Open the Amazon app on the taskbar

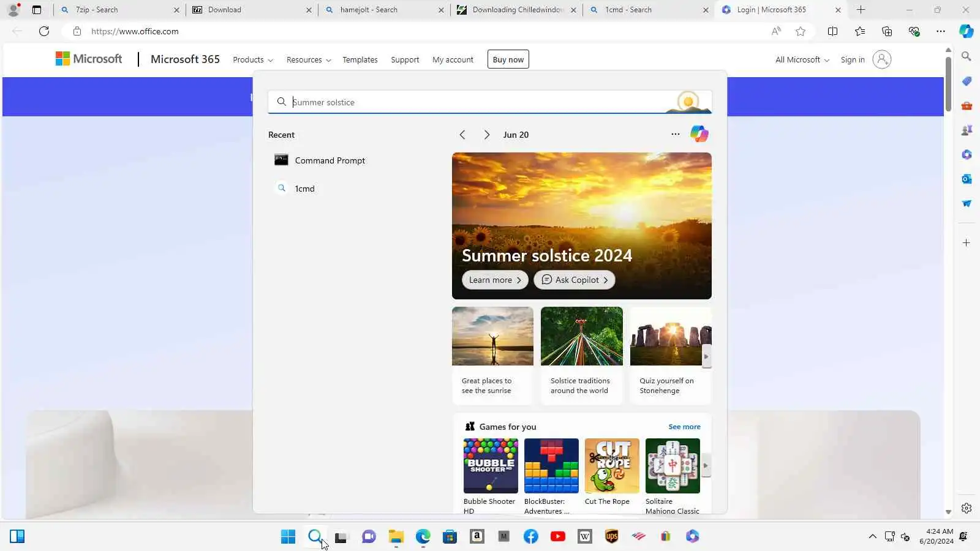pyautogui.click(x=477, y=537)
